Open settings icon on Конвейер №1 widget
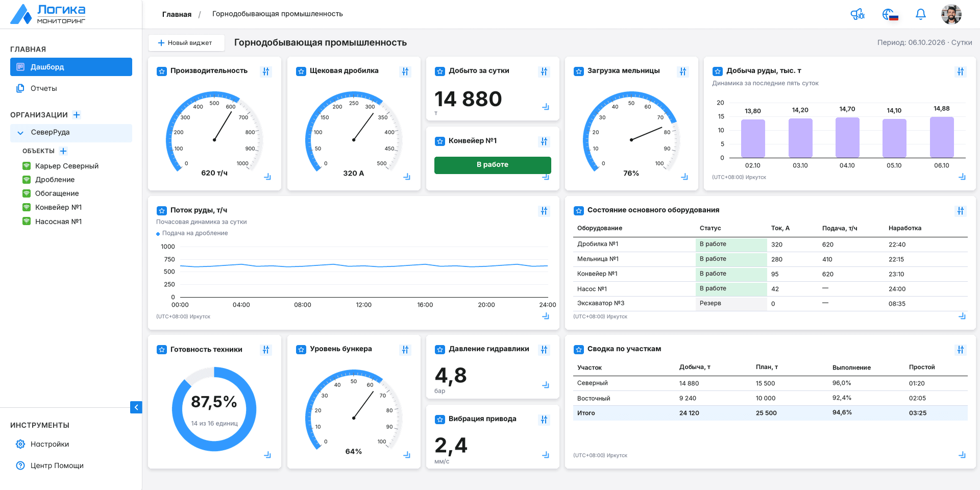 (544, 141)
